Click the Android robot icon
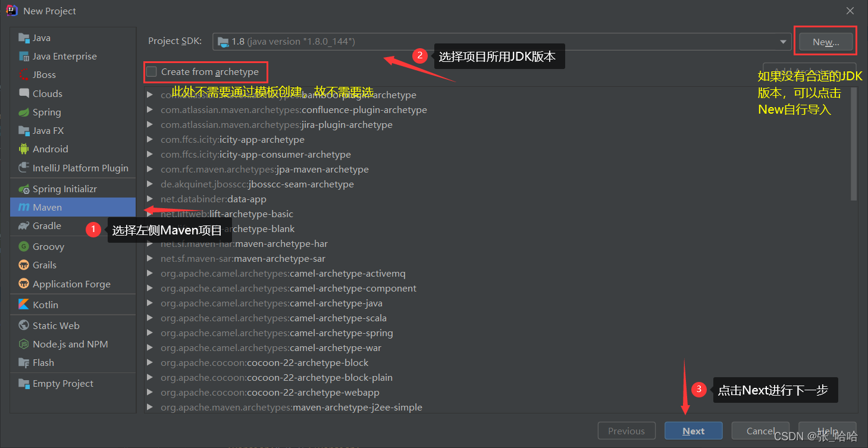 (x=24, y=149)
